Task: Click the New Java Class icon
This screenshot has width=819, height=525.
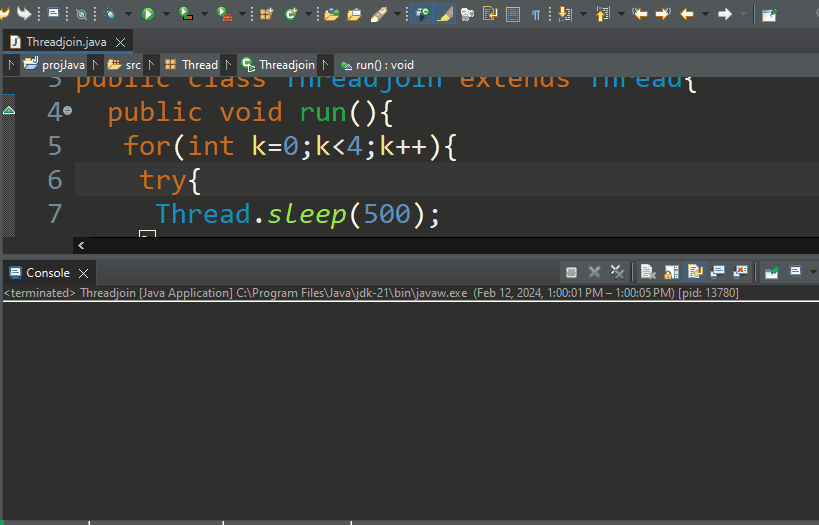Action: tap(291, 14)
